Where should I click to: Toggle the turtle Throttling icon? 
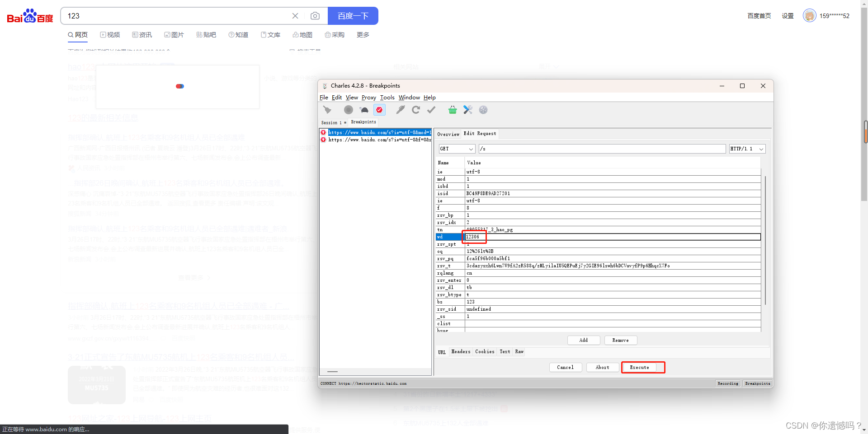point(364,110)
